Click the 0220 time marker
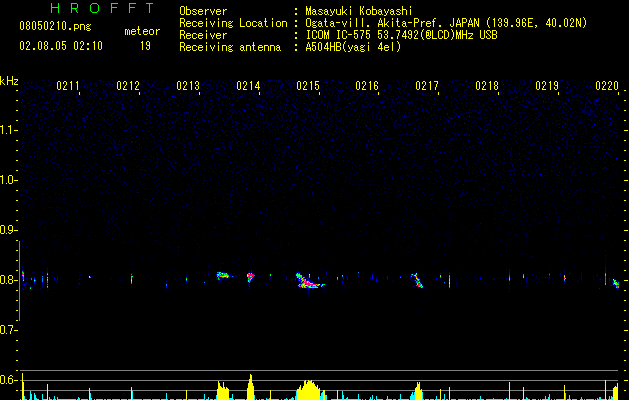Screen dimensions: 629x400 point(607,86)
